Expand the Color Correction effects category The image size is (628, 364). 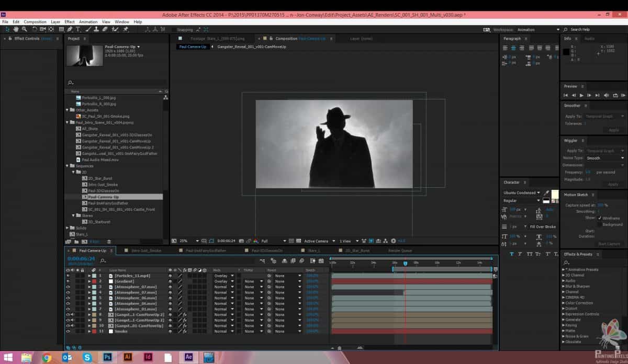(563, 303)
